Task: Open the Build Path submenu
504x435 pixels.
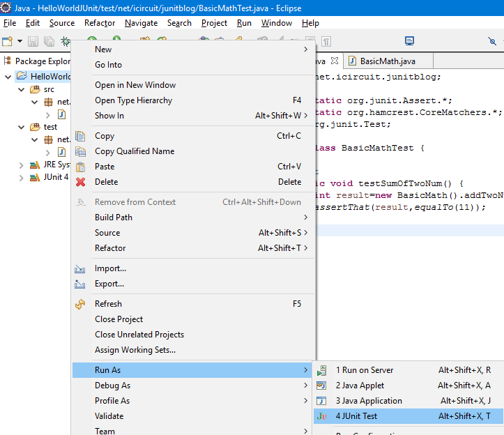Action: [x=192, y=217]
